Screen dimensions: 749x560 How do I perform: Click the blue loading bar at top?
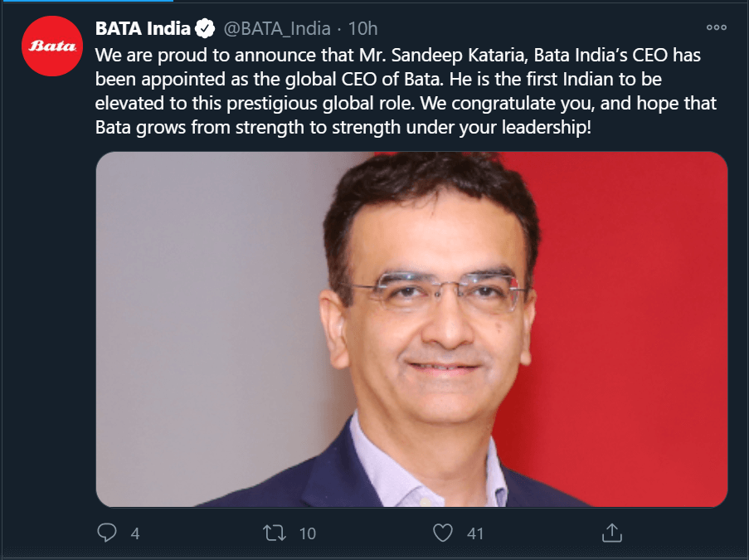[81, 1]
